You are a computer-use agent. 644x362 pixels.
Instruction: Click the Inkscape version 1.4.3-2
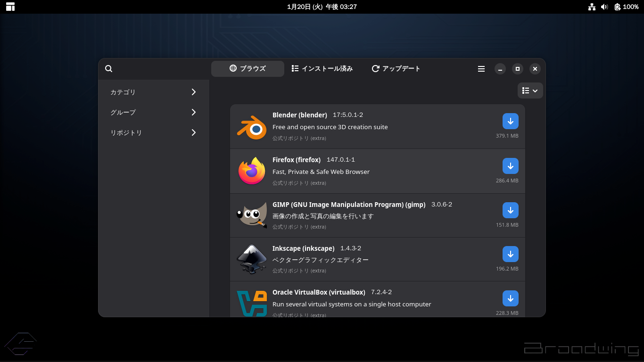(x=351, y=248)
